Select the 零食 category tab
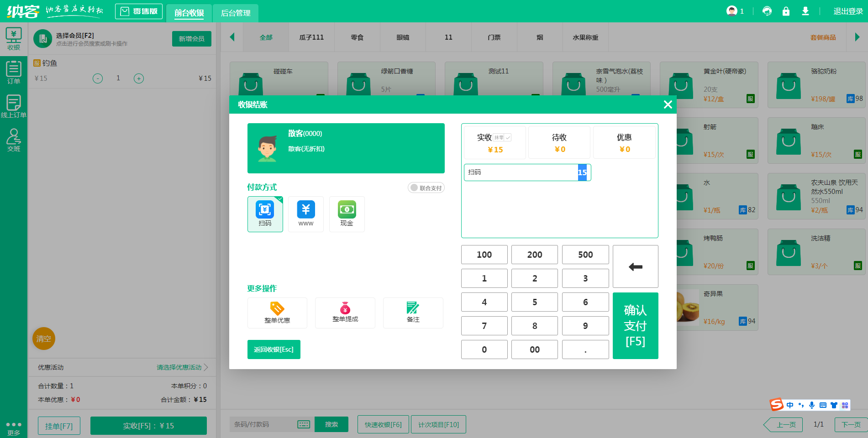Screen dimensions: 868x438 coord(357,37)
